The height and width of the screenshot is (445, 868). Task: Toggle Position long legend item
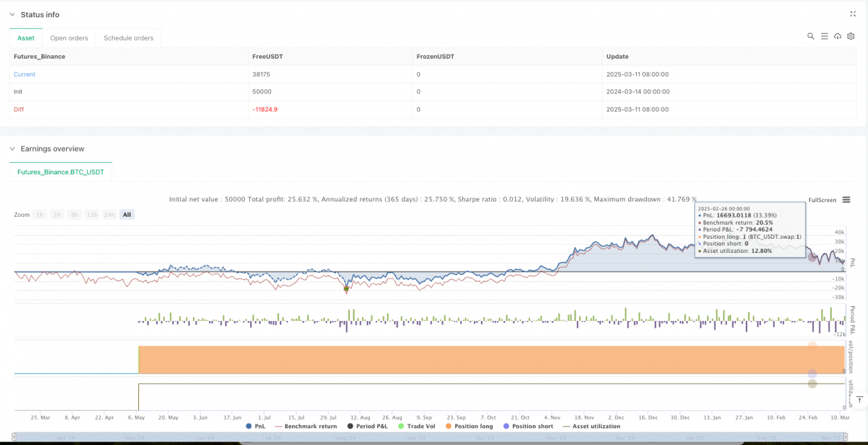(468, 426)
